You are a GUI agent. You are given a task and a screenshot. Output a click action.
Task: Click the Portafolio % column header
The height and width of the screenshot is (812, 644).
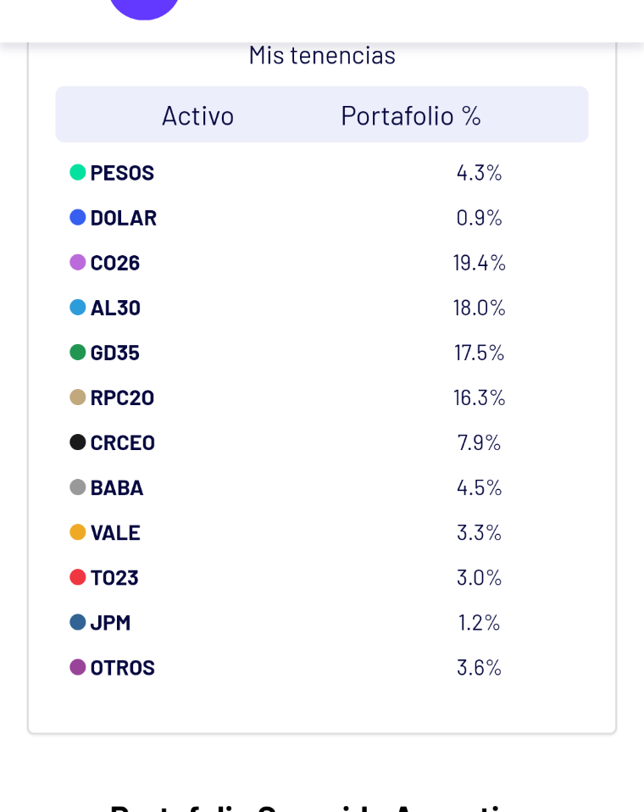[x=411, y=115]
